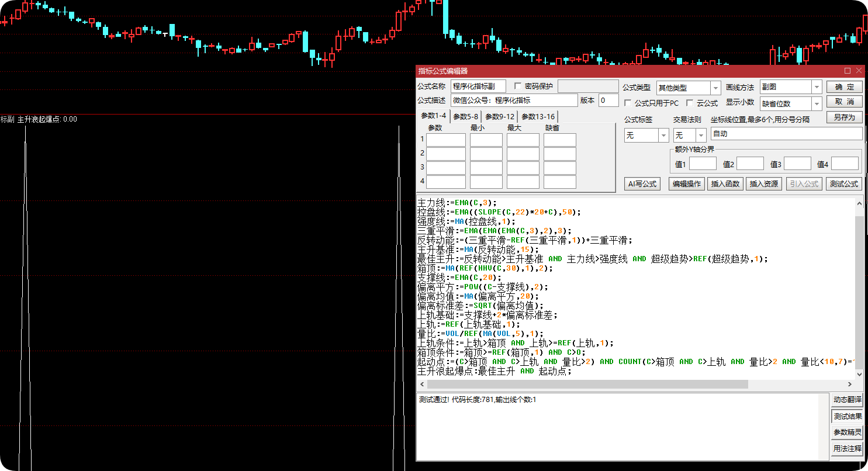Launch the AI写公式 assistant

[x=642, y=183]
